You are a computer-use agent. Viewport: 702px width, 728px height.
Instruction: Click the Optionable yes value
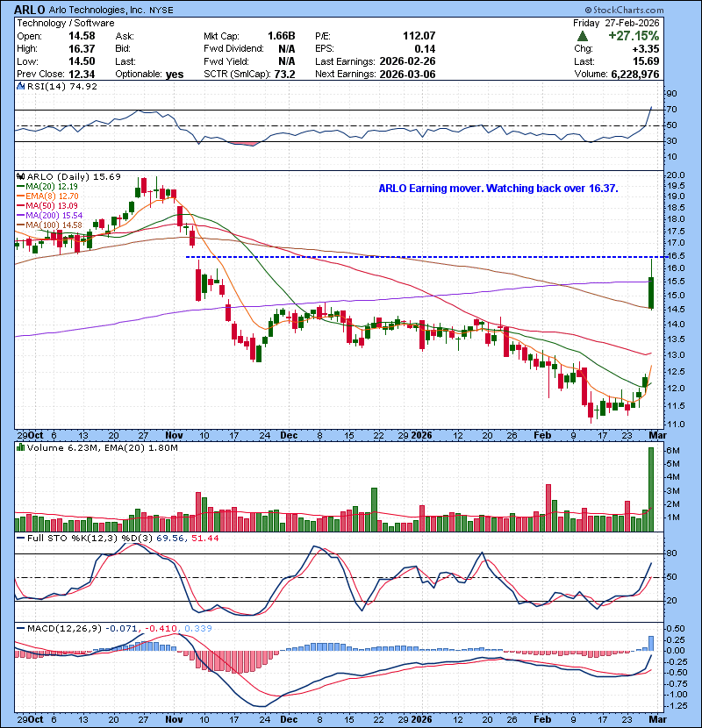point(175,75)
